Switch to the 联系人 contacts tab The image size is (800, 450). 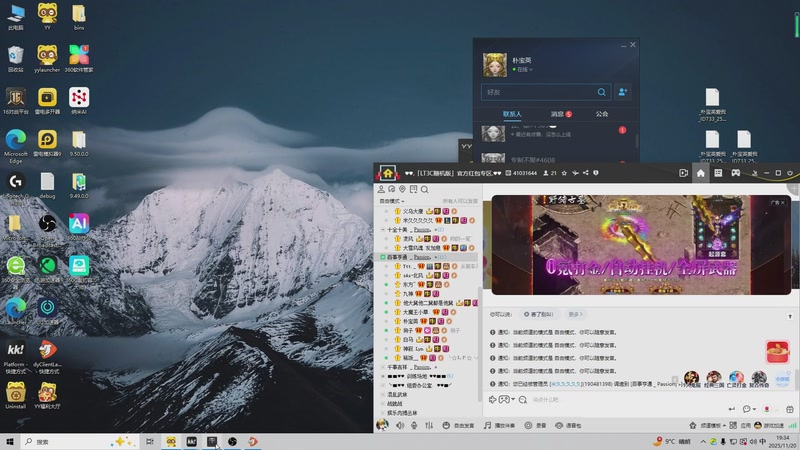click(x=512, y=114)
